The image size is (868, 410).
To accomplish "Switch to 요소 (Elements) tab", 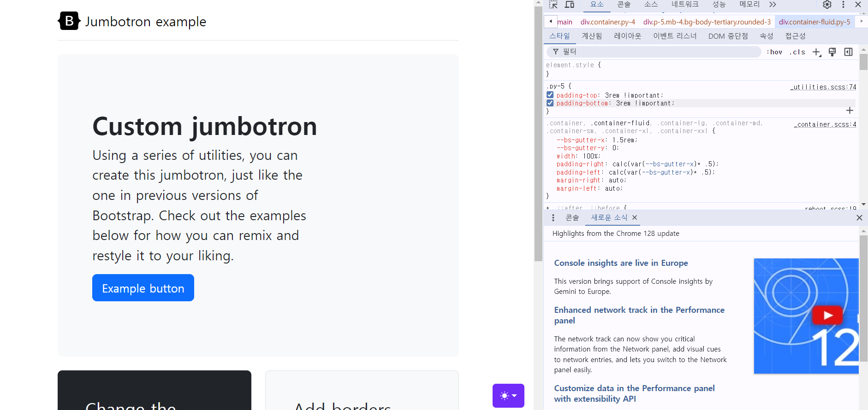I will [x=597, y=5].
